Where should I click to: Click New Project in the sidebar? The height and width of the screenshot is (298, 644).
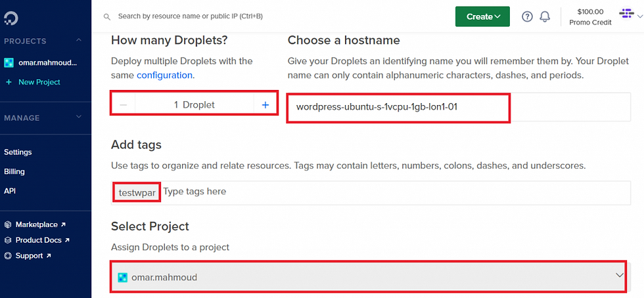tap(39, 82)
